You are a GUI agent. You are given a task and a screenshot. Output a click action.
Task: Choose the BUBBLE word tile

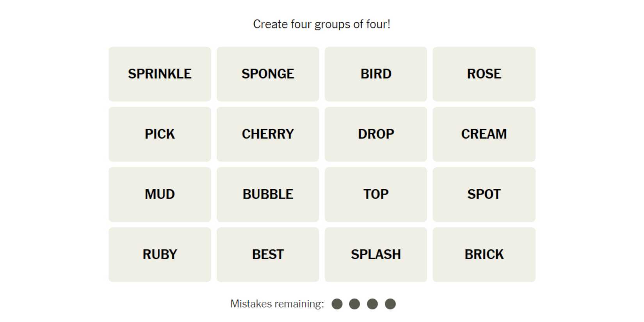point(268,194)
